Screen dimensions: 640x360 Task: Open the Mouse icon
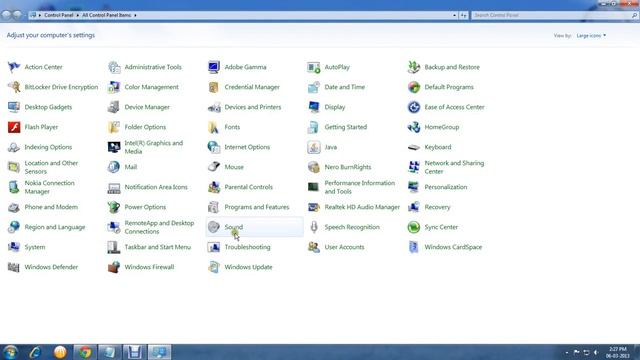click(213, 167)
